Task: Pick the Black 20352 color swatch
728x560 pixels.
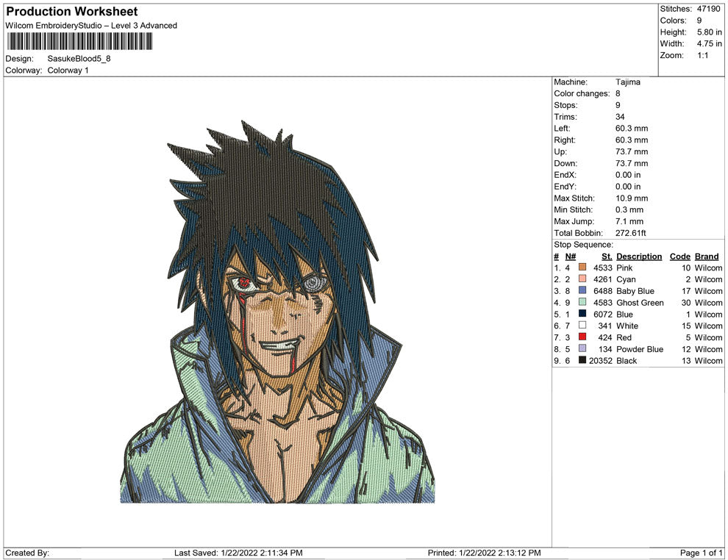Action: 582,360
